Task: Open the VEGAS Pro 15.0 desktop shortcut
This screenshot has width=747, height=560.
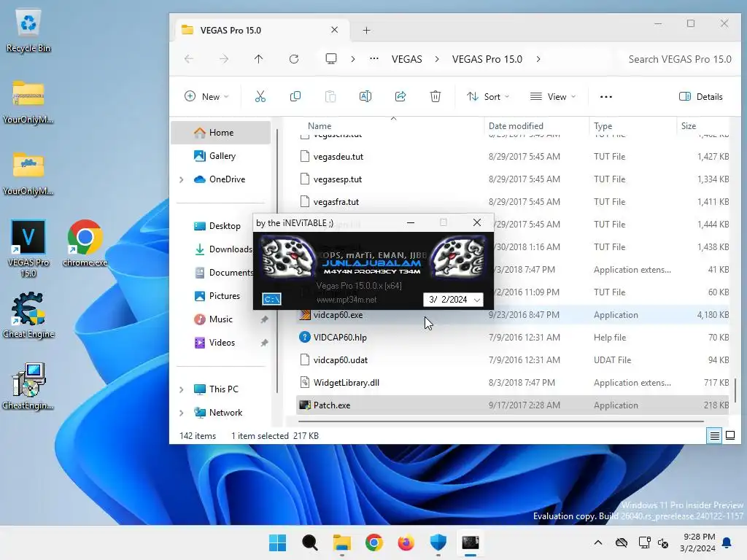Action: click(28, 249)
